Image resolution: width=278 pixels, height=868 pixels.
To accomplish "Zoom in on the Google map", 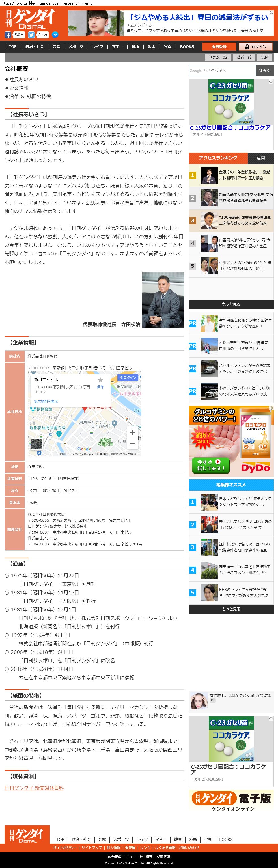I will click(x=133, y=432).
